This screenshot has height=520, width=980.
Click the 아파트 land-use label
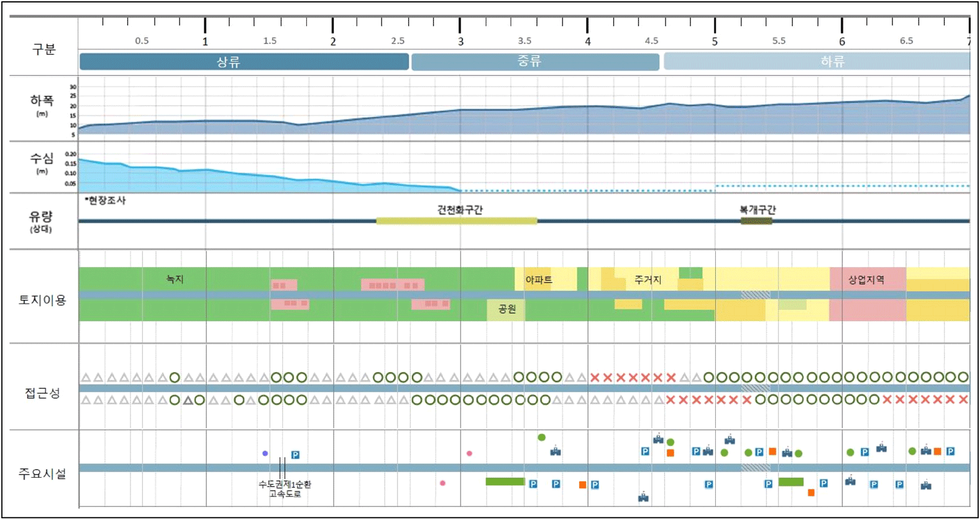coord(538,280)
